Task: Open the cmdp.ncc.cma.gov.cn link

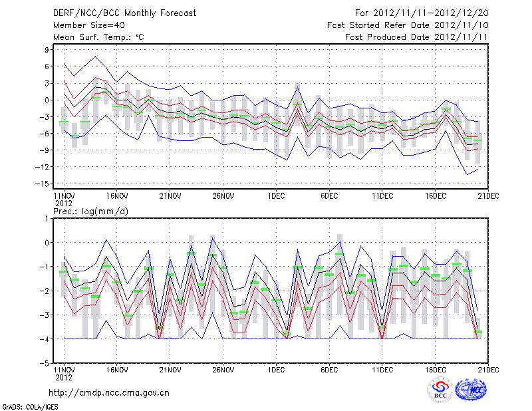Action: coord(108,392)
